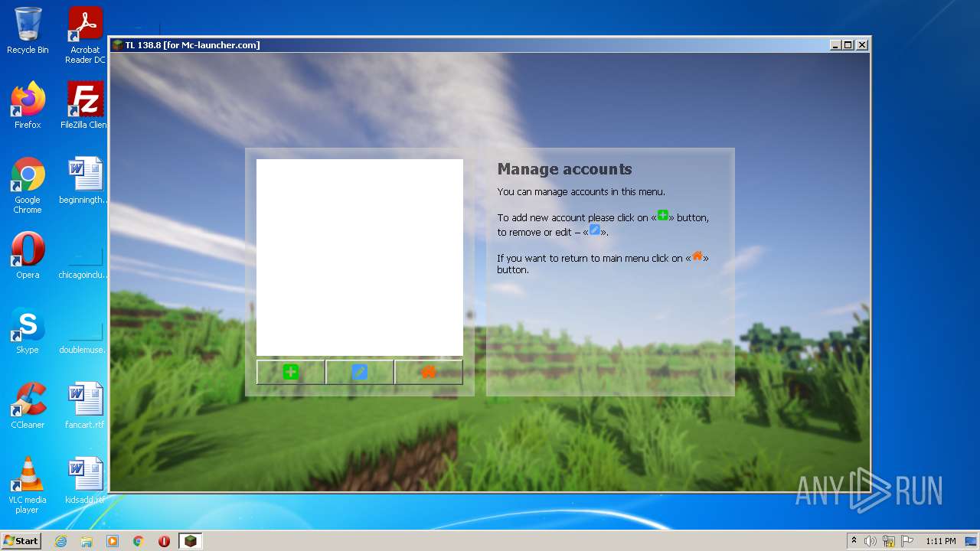Open FileZilla Client desktop shortcut
Viewport: 980px width, 551px height.
[x=85, y=106]
